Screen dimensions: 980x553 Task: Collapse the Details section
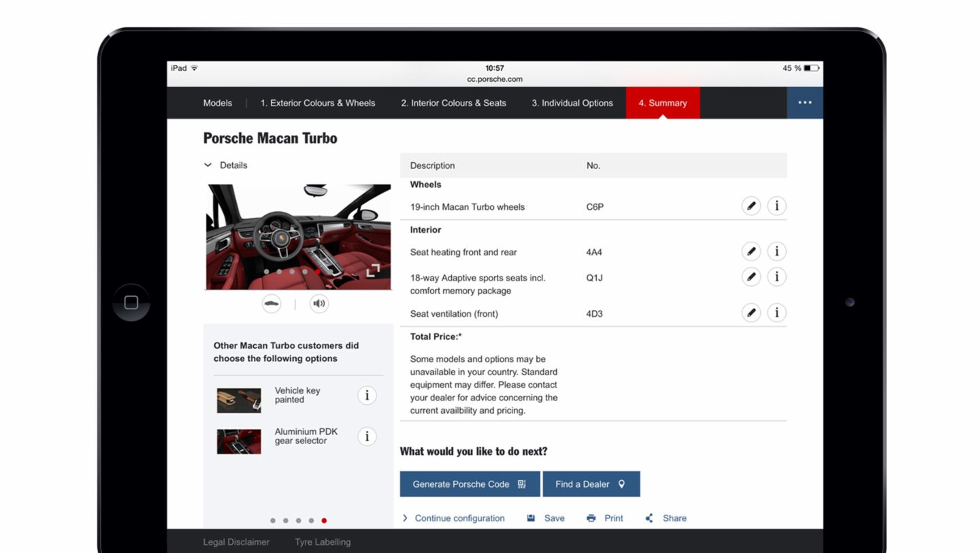pyautogui.click(x=208, y=165)
